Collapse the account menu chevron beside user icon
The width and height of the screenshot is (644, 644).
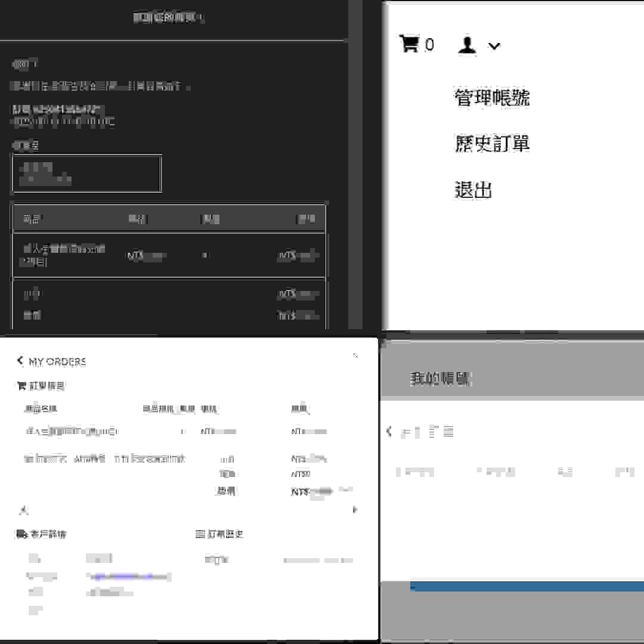click(x=494, y=45)
